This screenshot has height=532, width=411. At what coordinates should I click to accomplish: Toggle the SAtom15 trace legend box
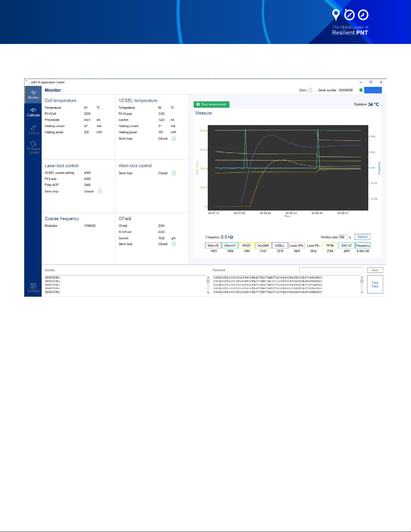click(213, 245)
